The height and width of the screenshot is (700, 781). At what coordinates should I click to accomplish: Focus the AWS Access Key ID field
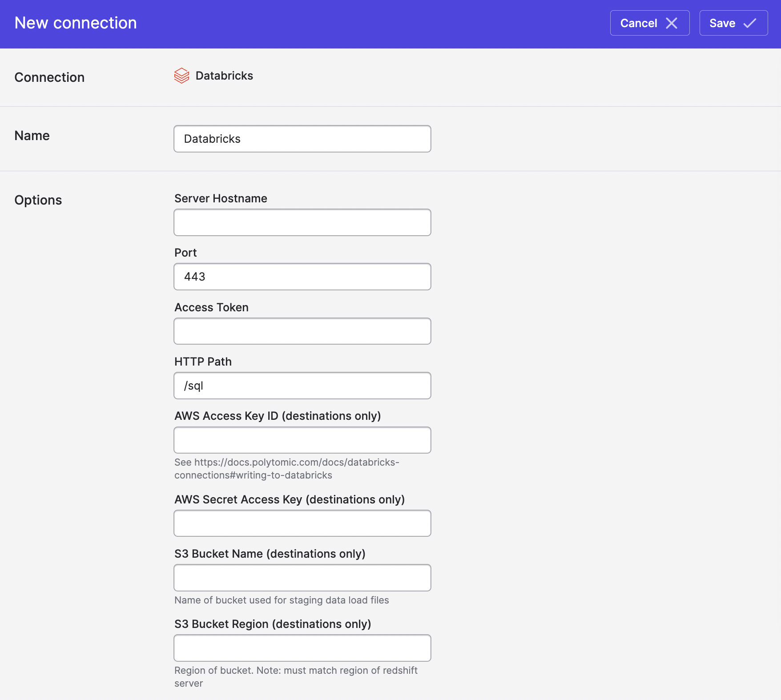tap(302, 440)
